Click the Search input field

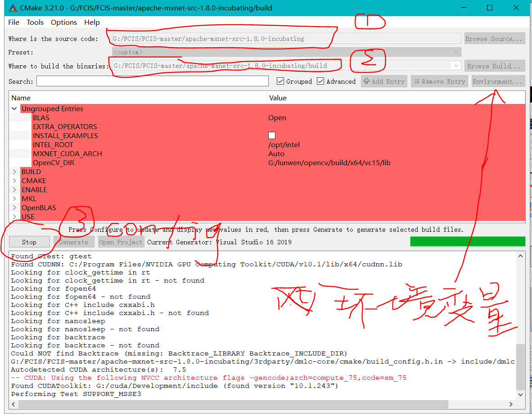point(152,81)
